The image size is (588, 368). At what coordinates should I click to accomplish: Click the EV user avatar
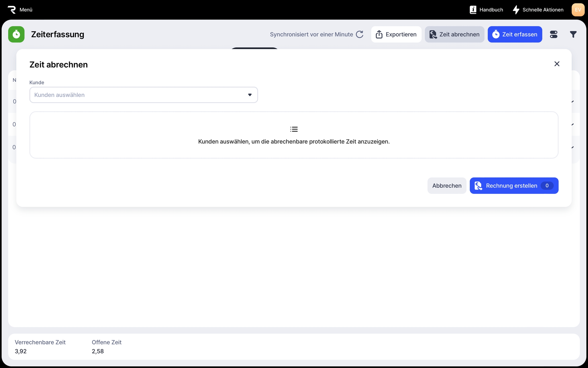(578, 10)
